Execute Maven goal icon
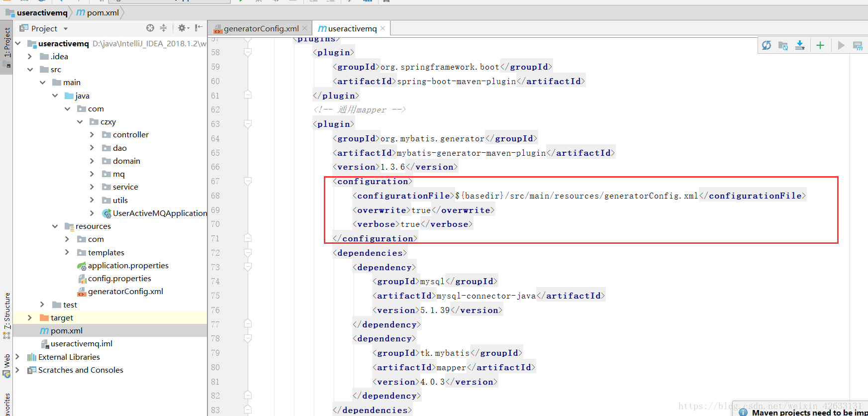Screen dimensions: 868x416 point(858,46)
